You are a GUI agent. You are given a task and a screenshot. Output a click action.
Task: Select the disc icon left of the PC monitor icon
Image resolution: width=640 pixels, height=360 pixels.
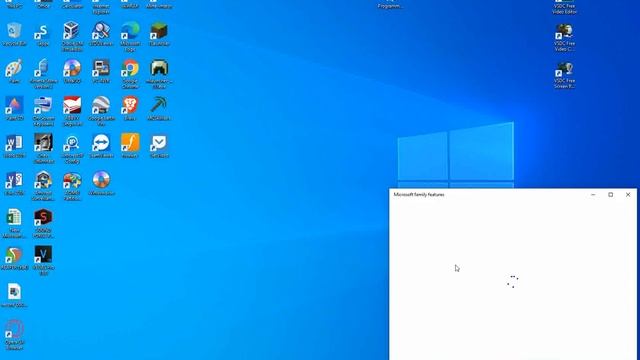point(72,69)
